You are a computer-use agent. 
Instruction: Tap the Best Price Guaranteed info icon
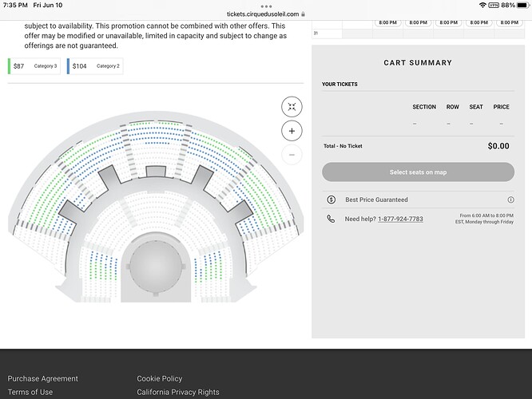click(510, 199)
